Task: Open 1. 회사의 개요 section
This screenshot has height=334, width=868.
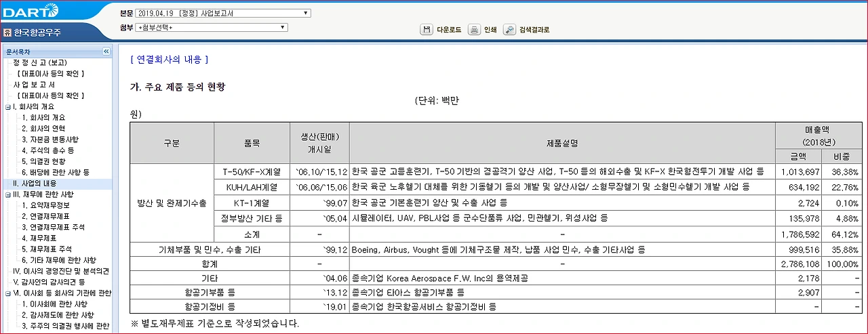Action: tap(44, 117)
